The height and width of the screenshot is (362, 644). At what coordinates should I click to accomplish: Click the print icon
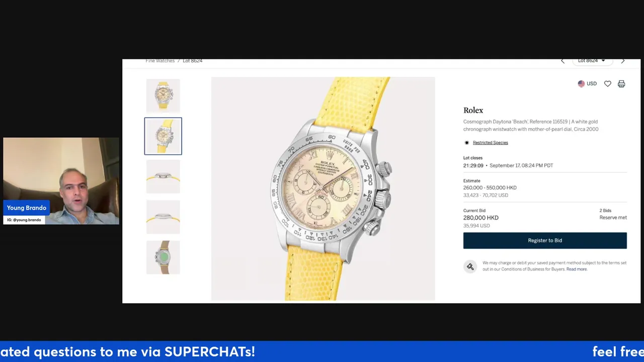click(621, 84)
